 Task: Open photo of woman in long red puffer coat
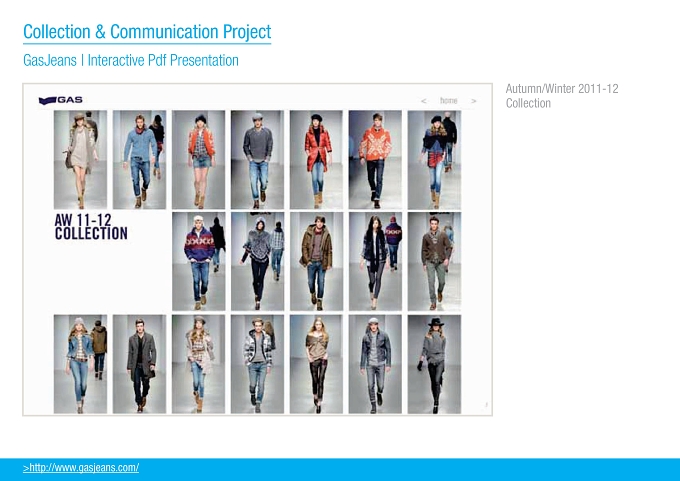316,160
